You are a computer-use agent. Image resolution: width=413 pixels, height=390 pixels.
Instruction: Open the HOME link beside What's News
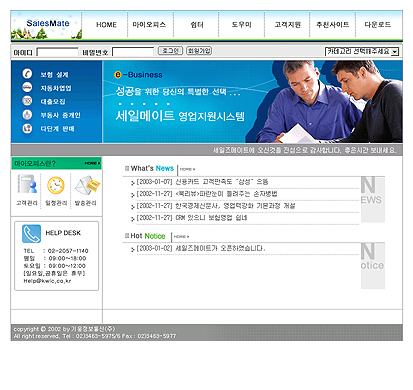tap(187, 169)
